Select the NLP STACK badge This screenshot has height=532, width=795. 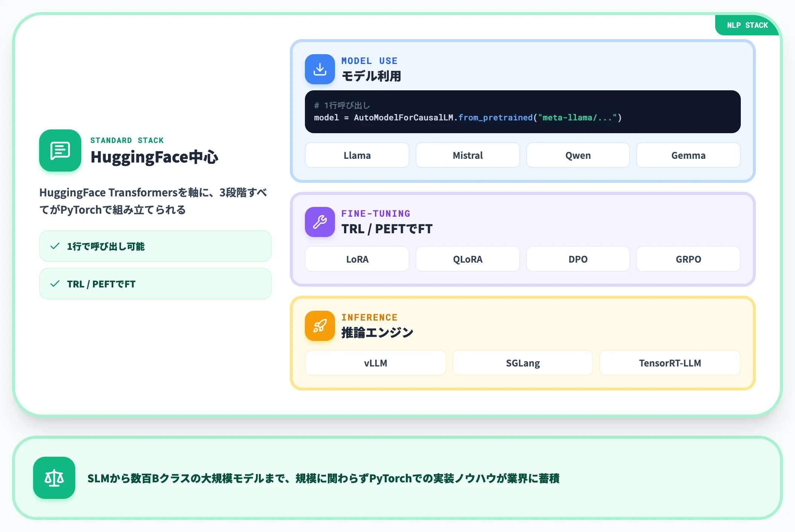point(747,25)
